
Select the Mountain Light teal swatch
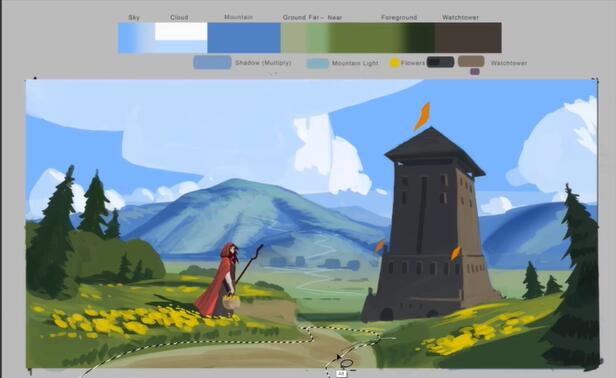click(x=317, y=63)
